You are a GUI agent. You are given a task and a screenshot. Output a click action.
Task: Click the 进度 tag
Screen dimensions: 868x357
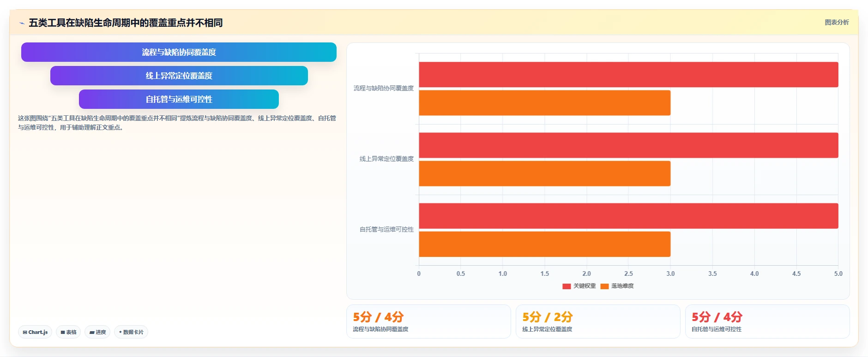click(x=97, y=332)
